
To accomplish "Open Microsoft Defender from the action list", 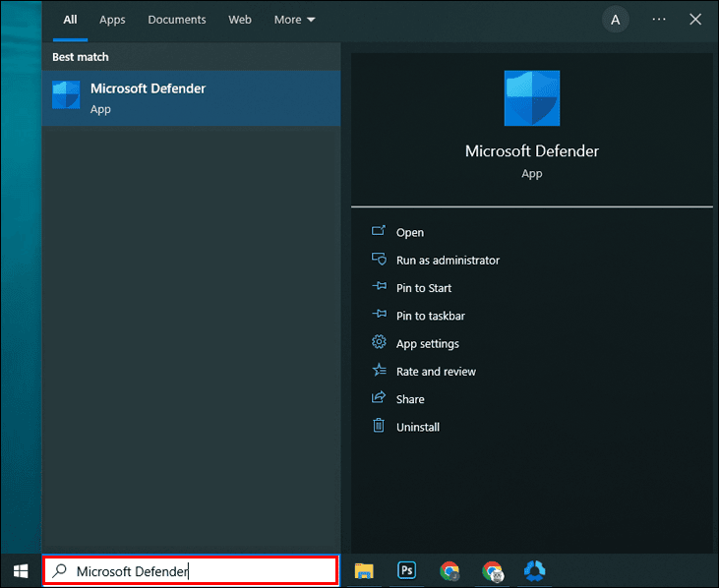I will (409, 233).
